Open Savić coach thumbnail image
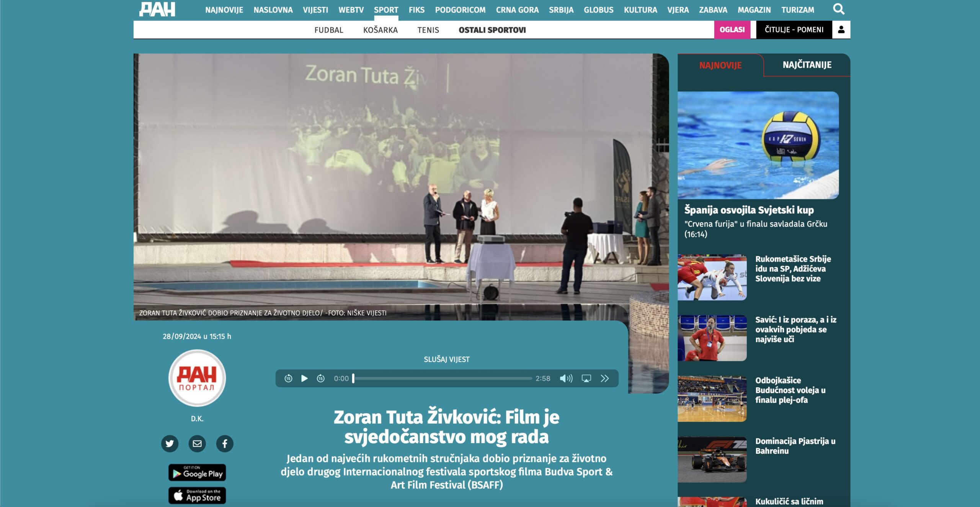 (x=712, y=338)
